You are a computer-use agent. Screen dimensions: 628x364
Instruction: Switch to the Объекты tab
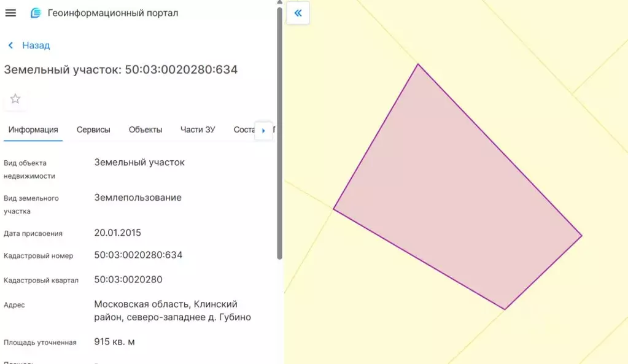pos(145,130)
